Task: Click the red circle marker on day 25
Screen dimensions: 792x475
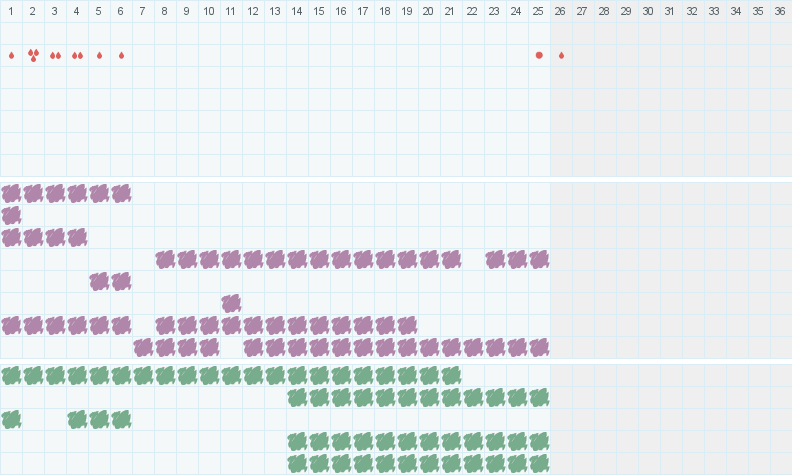Action: click(539, 55)
